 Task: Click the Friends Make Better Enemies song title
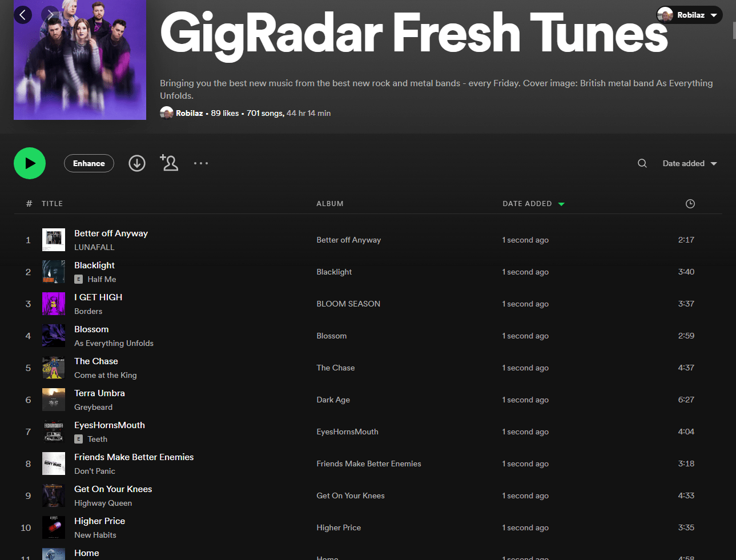pyautogui.click(x=134, y=457)
